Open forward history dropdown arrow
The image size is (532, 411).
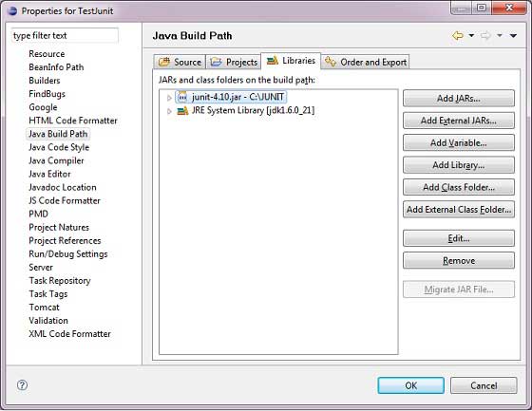point(500,35)
